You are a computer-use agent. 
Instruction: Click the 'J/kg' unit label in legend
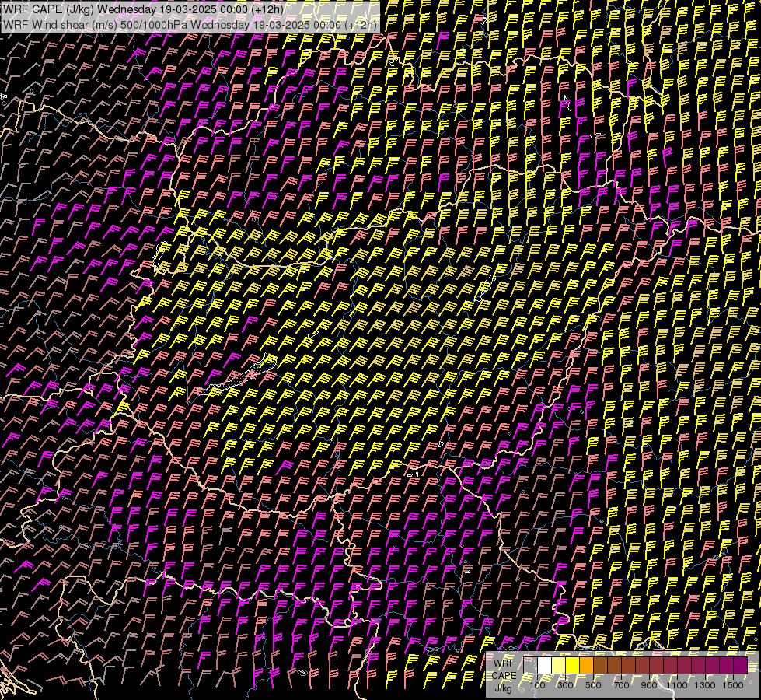(x=504, y=688)
